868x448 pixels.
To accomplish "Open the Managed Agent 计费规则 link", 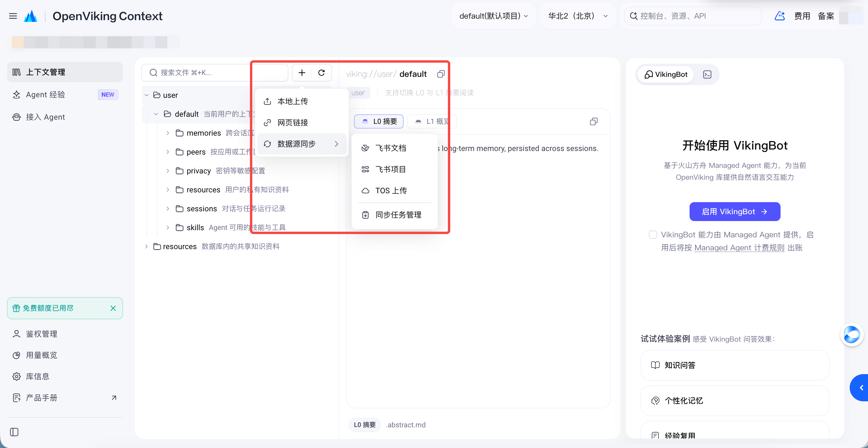I will pyautogui.click(x=739, y=248).
